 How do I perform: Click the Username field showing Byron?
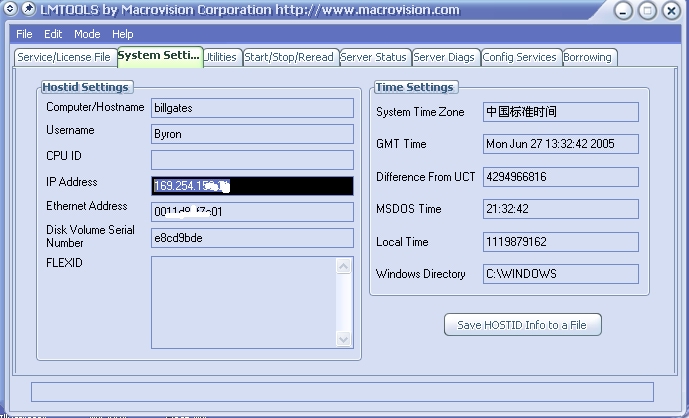pos(252,134)
